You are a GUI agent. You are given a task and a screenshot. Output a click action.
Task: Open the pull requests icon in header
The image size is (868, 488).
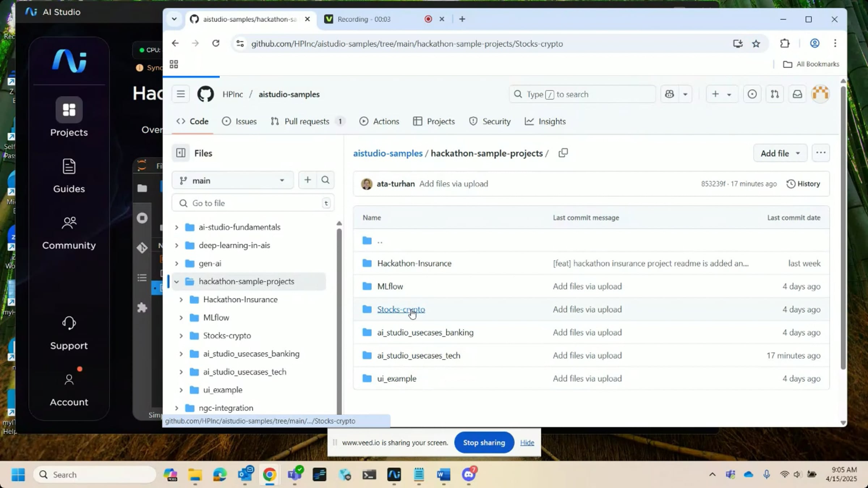click(x=775, y=94)
